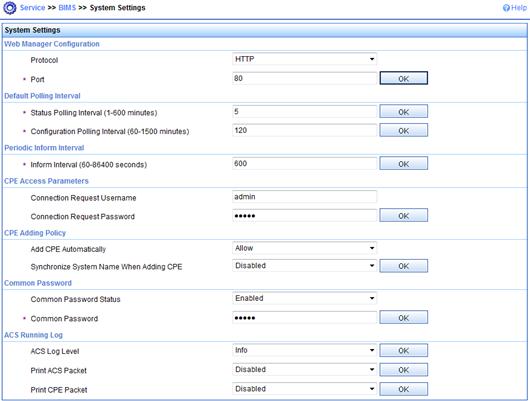Click OK next to Common Password field
530x401 pixels.
[x=404, y=317]
